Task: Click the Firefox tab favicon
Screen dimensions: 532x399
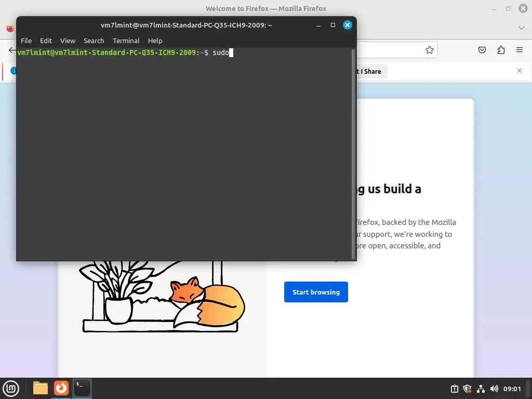Action: [x=10, y=28]
